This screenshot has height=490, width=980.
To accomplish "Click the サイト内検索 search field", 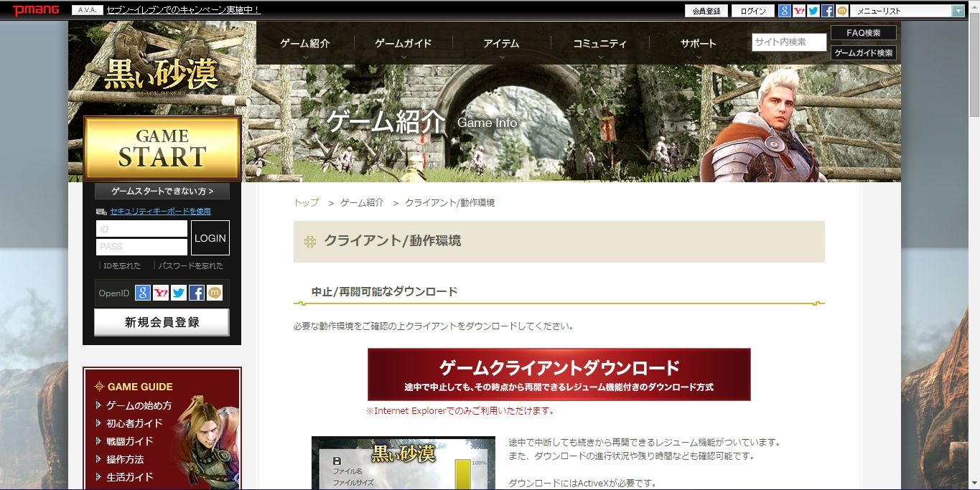I will pyautogui.click(x=789, y=42).
